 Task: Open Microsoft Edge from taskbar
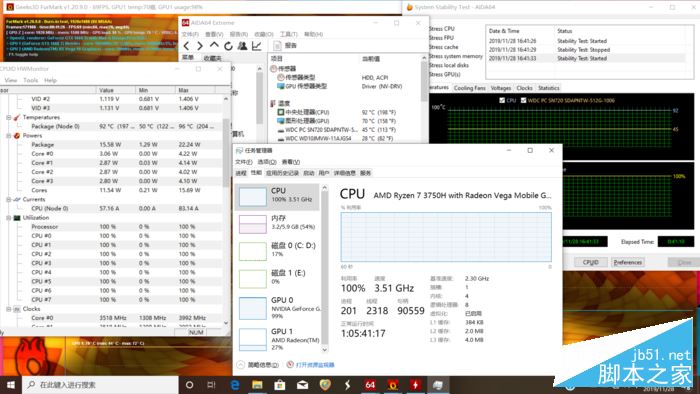tap(234, 385)
